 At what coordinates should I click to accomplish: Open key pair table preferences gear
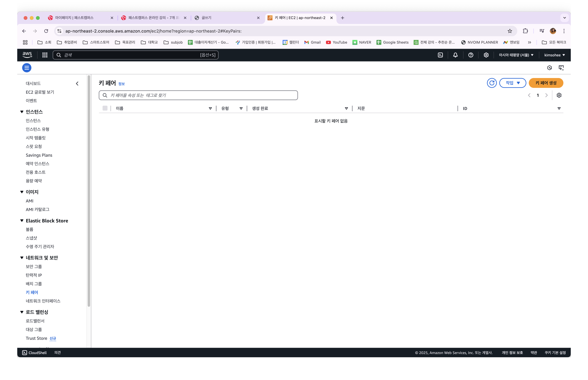click(559, 95)
